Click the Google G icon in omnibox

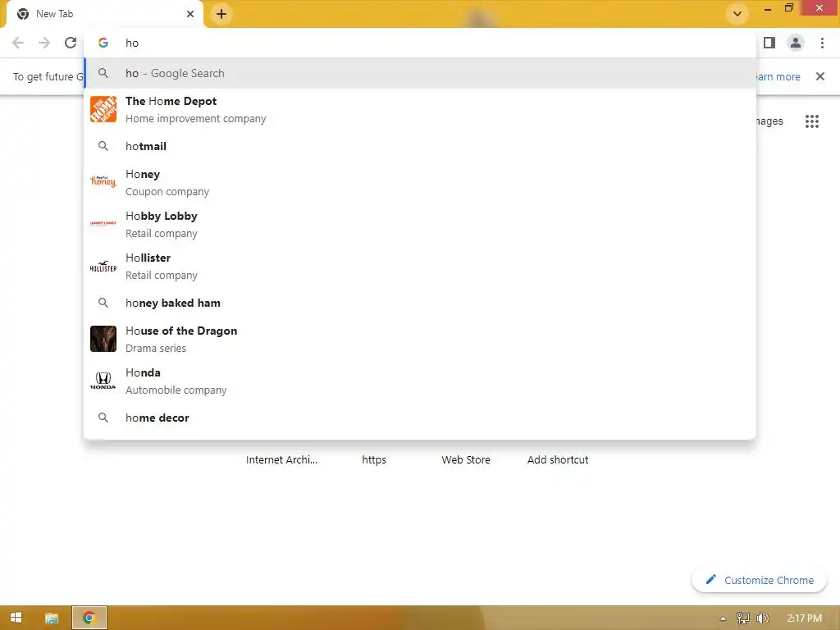[x=103, y=43]
